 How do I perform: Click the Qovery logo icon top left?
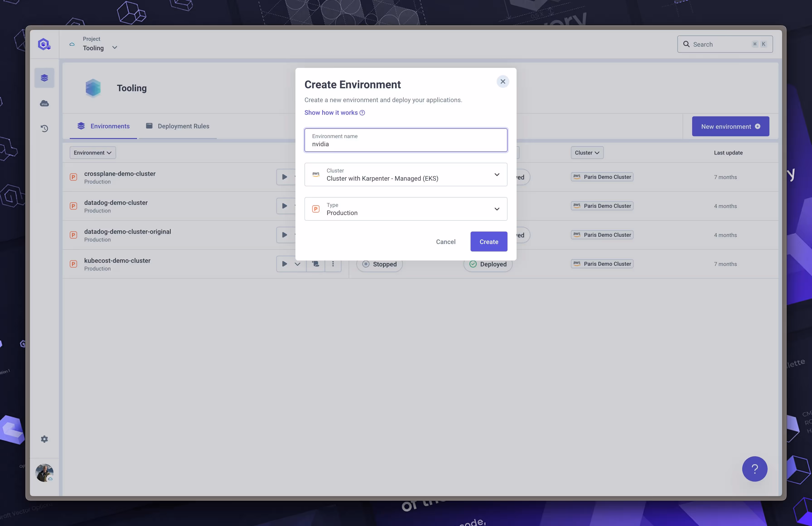(x=44, y=44)
